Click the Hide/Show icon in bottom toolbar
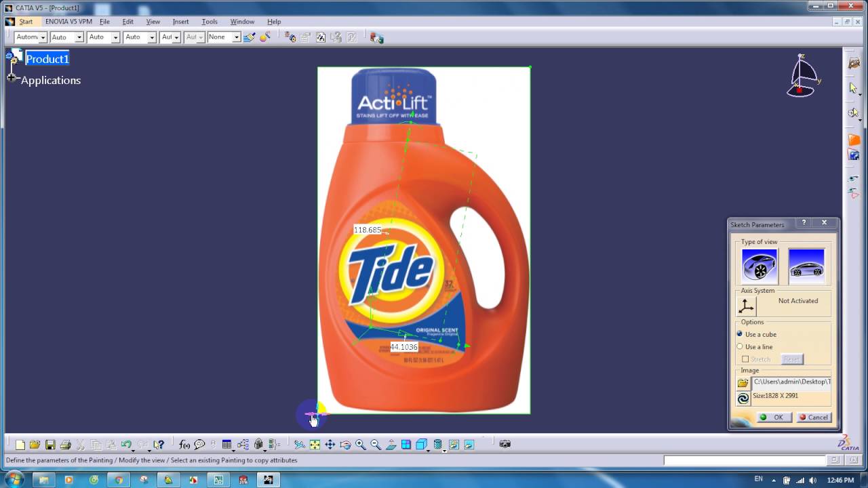This screenshot has width=868, height=488. (454, 445)
